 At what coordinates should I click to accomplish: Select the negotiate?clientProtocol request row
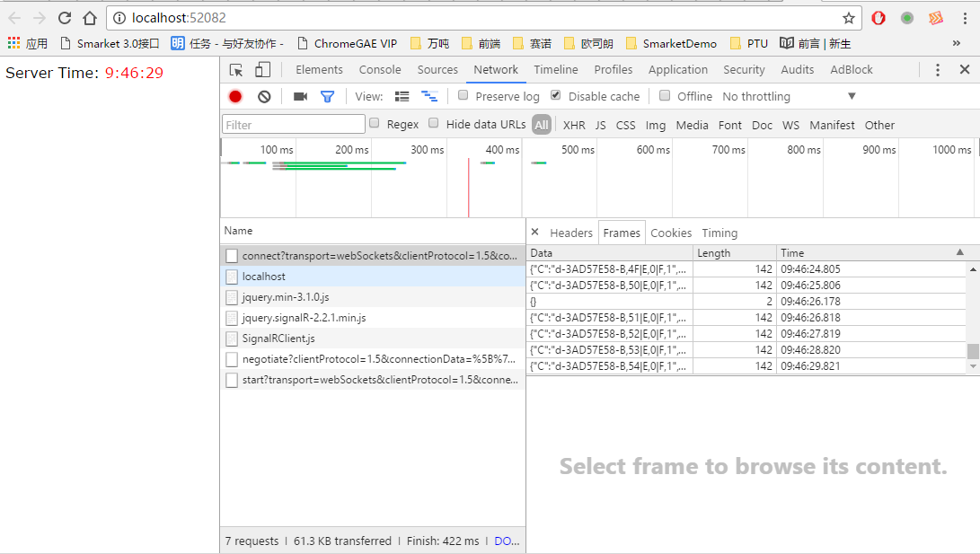click(373, 359)
